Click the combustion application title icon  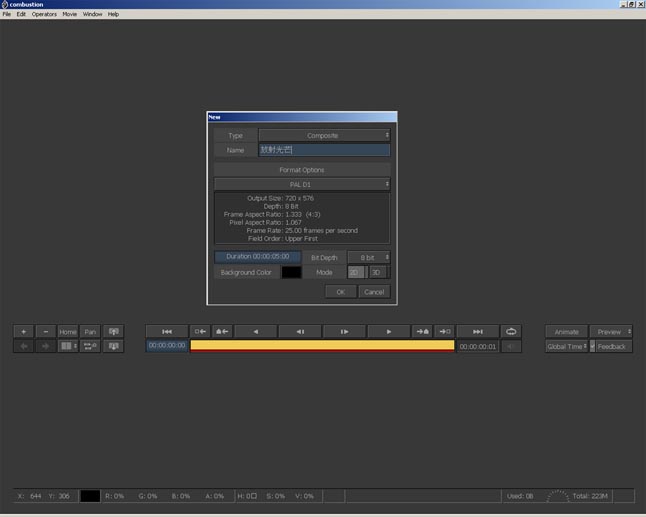click(5, 5)
